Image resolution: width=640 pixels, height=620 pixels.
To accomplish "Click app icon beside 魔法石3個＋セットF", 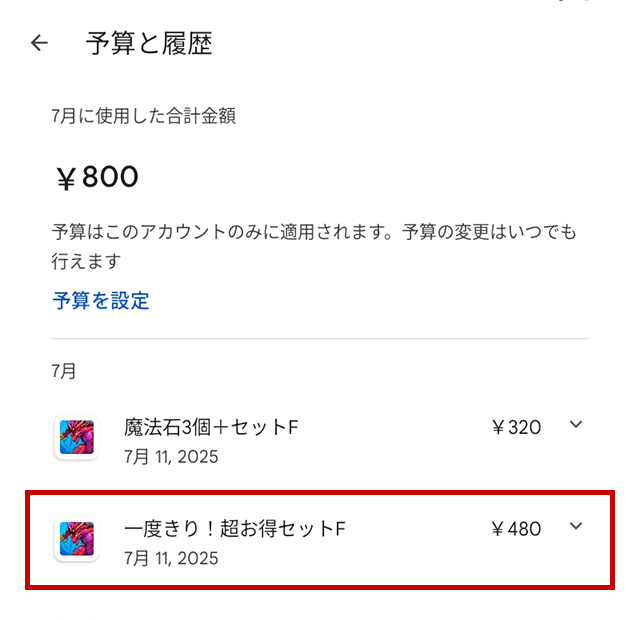I will point(76,438).
